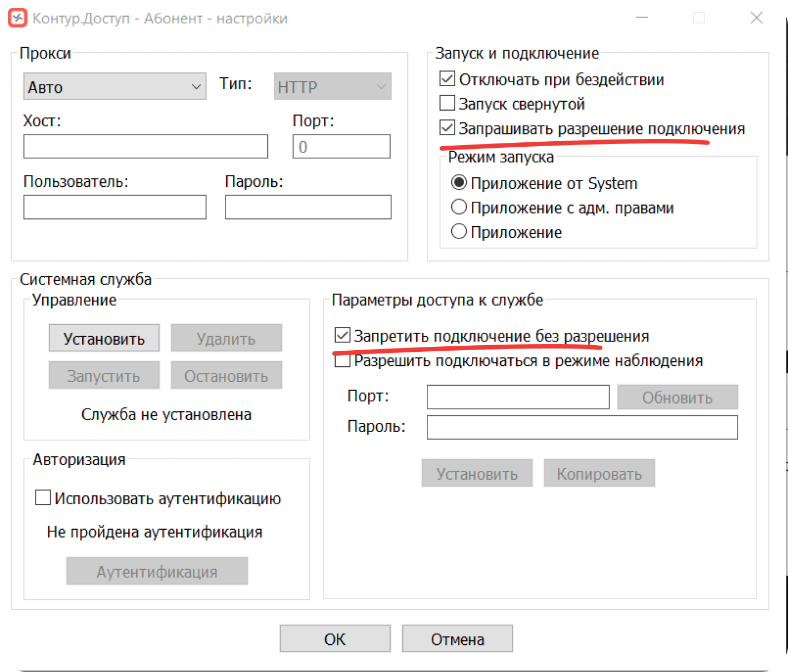Click the proxy Порт field showing 0
This screenshot has height=672, width=788.
pos(341,146)
